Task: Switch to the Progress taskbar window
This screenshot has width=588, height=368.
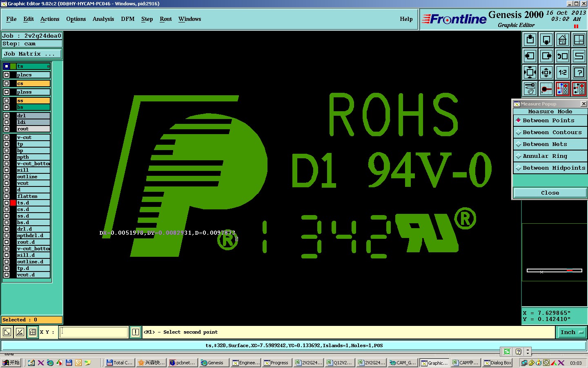Action: click(x=277, y=363)
